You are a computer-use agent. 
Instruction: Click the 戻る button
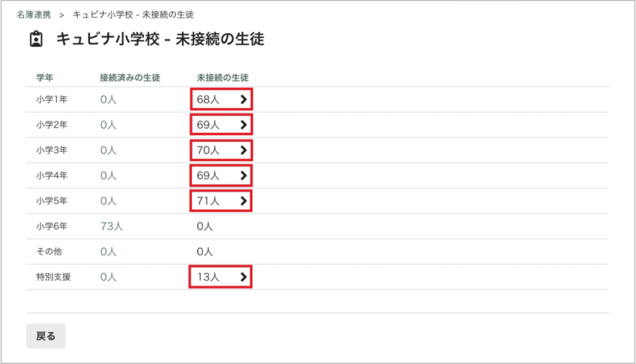(x=46, y=336)
